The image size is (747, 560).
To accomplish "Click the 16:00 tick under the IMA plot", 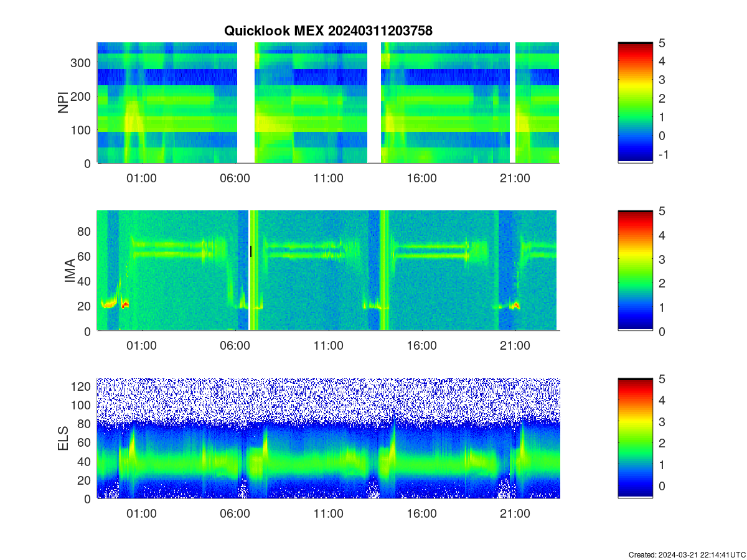I will tap(421, 346).
